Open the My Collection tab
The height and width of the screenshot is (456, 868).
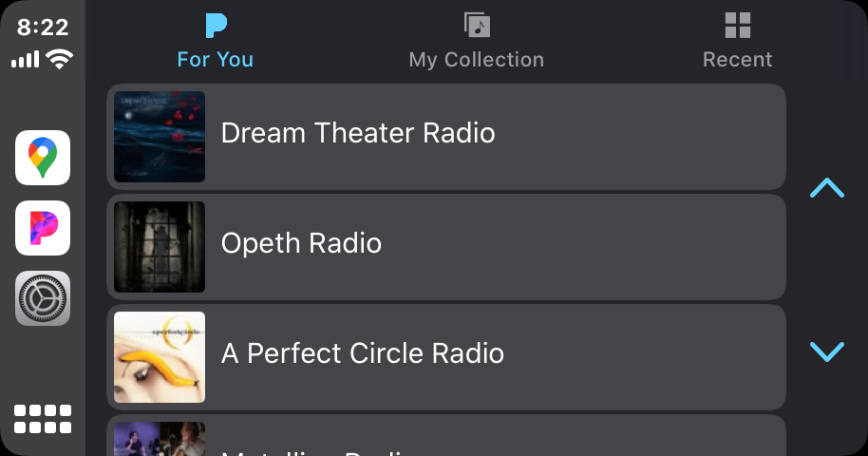[x=476, y=41]
